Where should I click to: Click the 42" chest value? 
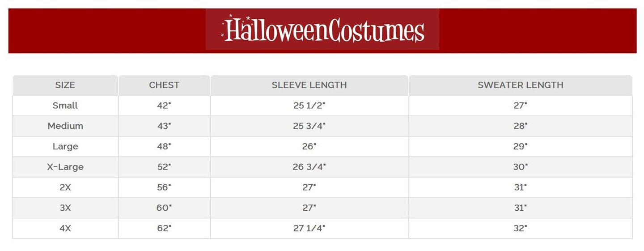(164, 106)
